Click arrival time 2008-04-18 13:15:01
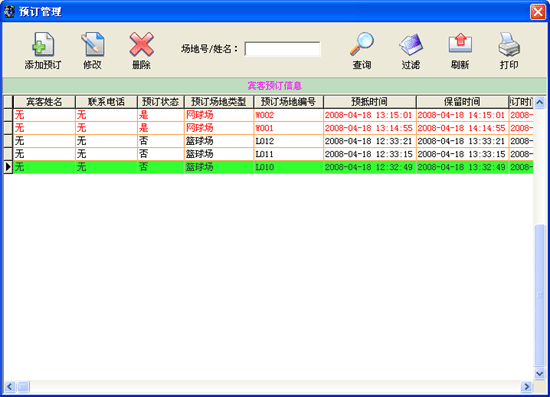This screenshot has width=550, height=397. click(x=370, y=115)
